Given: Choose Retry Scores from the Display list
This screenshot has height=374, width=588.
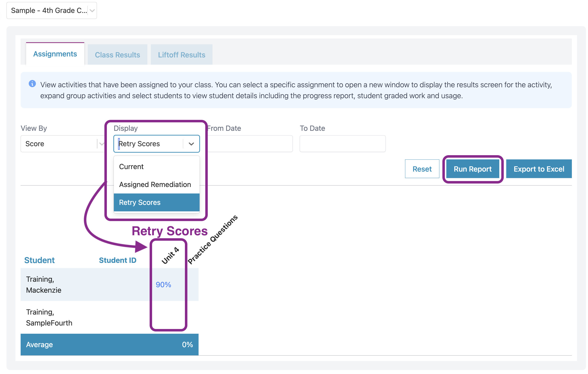Looking at the screenshot, I should [x=157, y=202].
